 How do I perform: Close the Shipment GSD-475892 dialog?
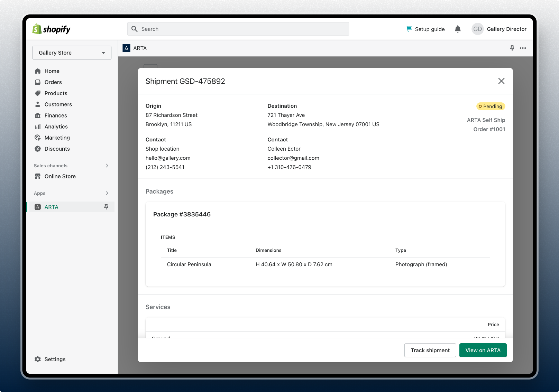click(501, 81)
